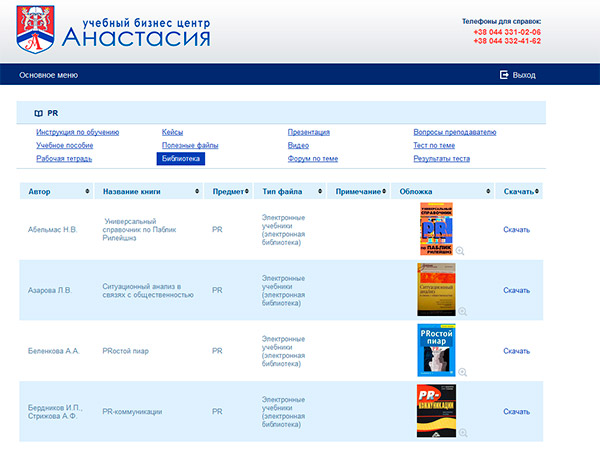600x450 pixels.
Task: Sort by Предмет column arrows
Action: pos(250,191)
